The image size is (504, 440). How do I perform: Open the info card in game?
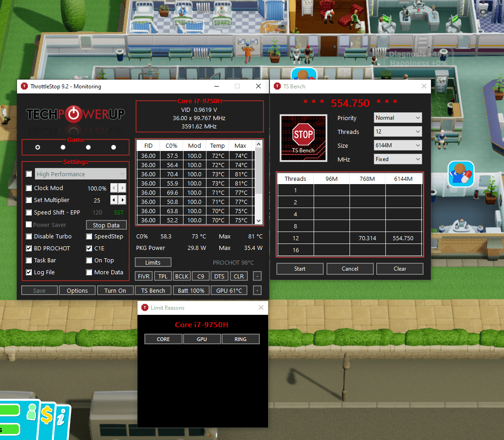(x=62, y=417)
